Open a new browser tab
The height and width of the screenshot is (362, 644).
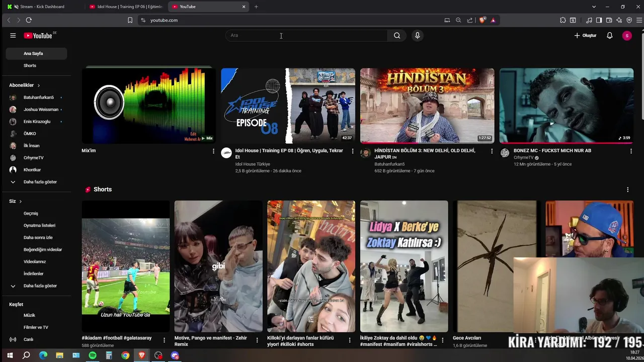tap(256, 7)
